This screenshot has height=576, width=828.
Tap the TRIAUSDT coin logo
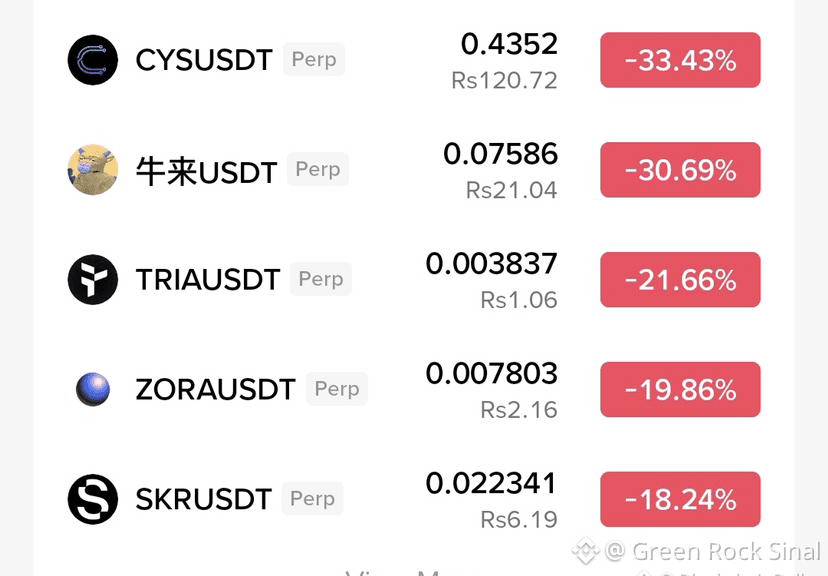click(93, 279)
